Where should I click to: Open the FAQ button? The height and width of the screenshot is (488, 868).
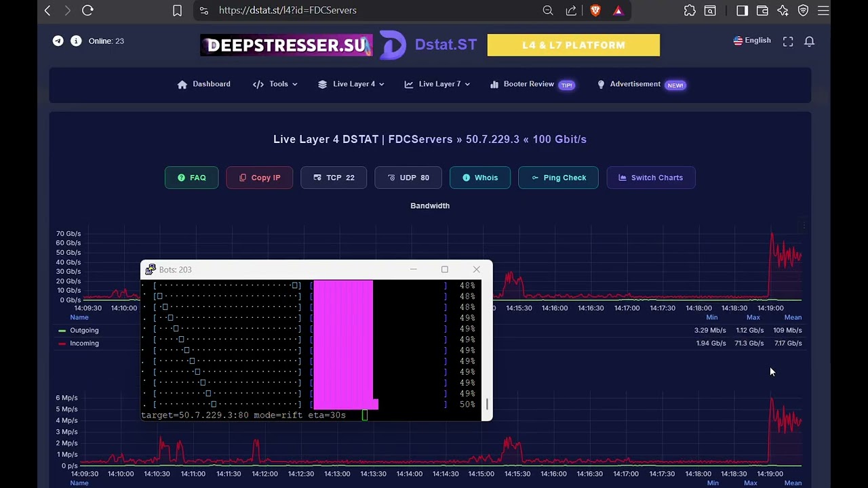[191, 178]
